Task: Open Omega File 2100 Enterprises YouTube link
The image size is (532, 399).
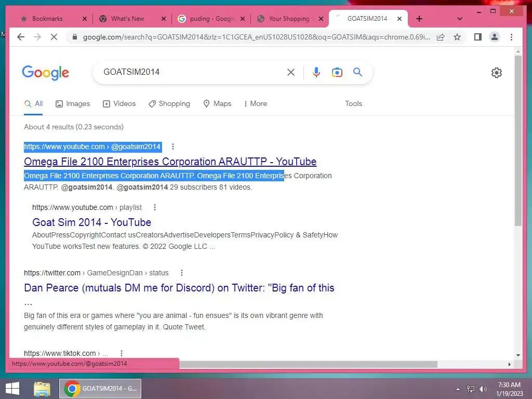Action: point(170,162)
